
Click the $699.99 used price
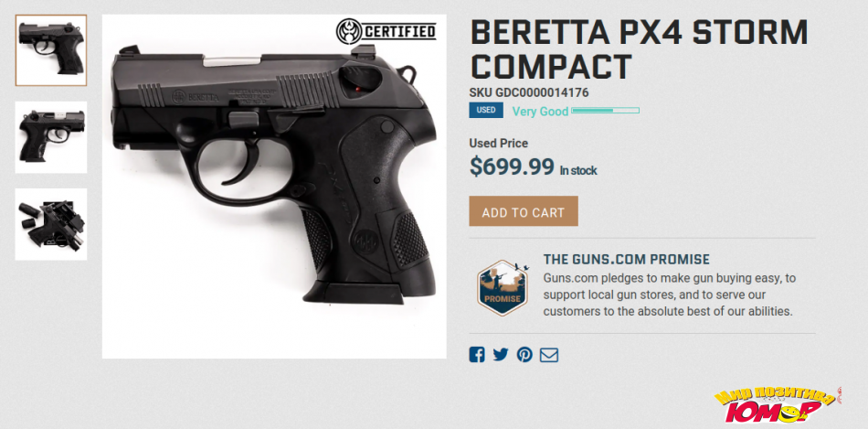click(512, 166)
